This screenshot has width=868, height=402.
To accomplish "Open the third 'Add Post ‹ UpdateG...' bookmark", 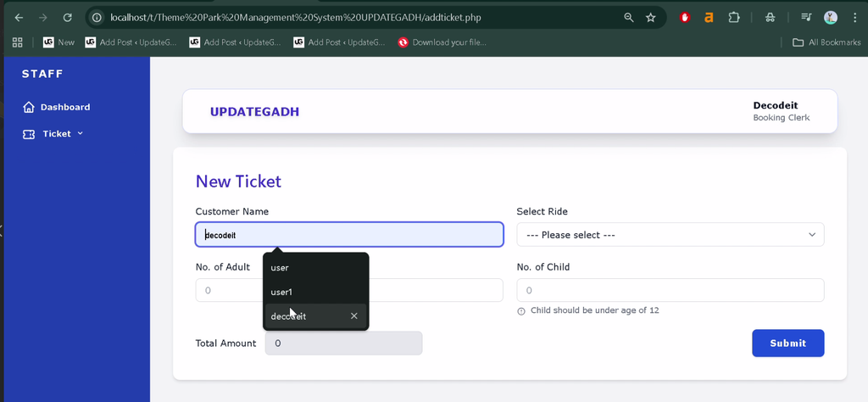I will pyautogui.click(x=339, y=42).
